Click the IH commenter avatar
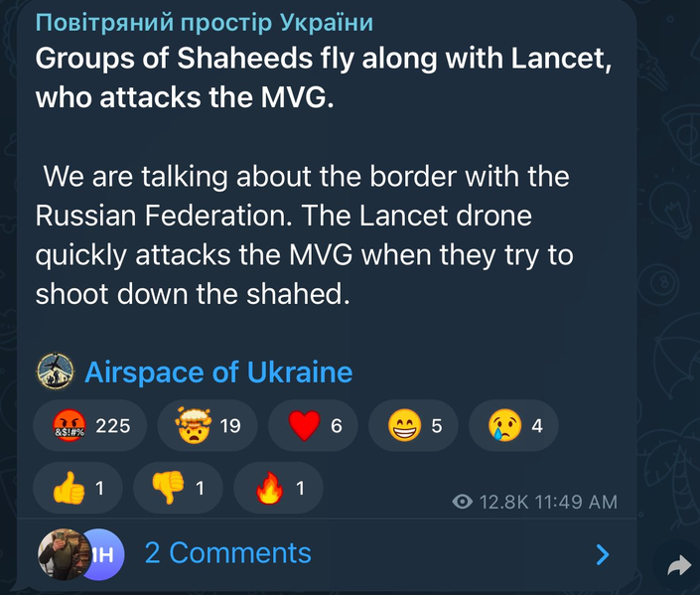The height and width of the screenshot is (595, 700). [x=103, y=553]
